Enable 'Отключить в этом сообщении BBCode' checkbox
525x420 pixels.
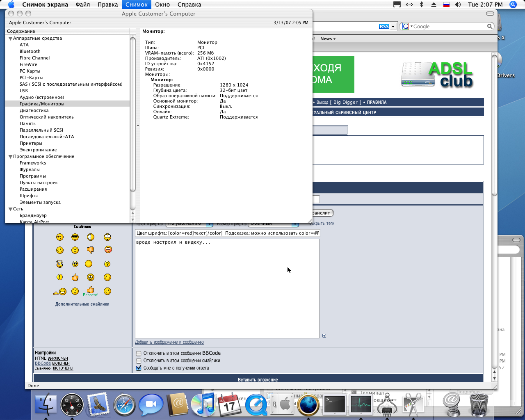[139, 354]
